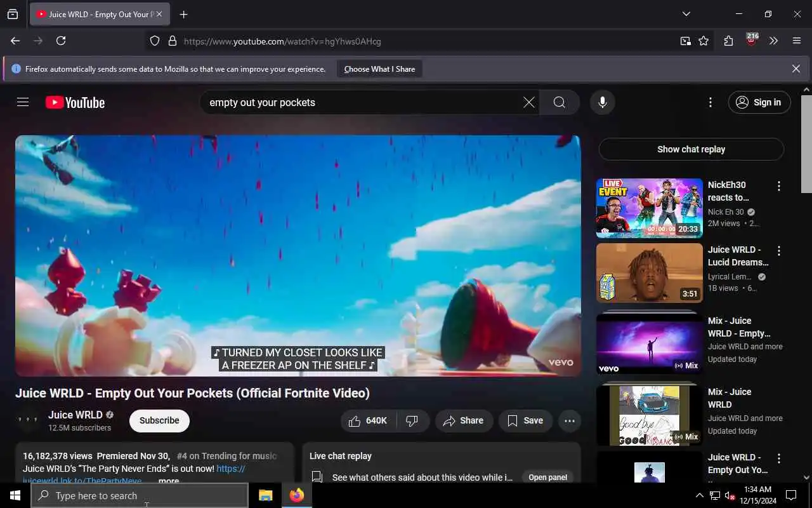Open the uBlock extension icon showing 216
This screenshot has height=508, width=812.
(x=752, y=39)
